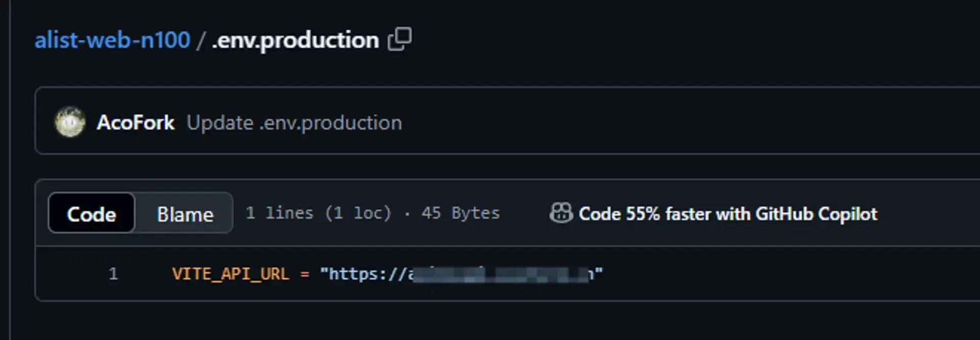Screen dimensions: 980x340
Task: Switch to the Blame view tab
Action: click(x=185, y=213)
